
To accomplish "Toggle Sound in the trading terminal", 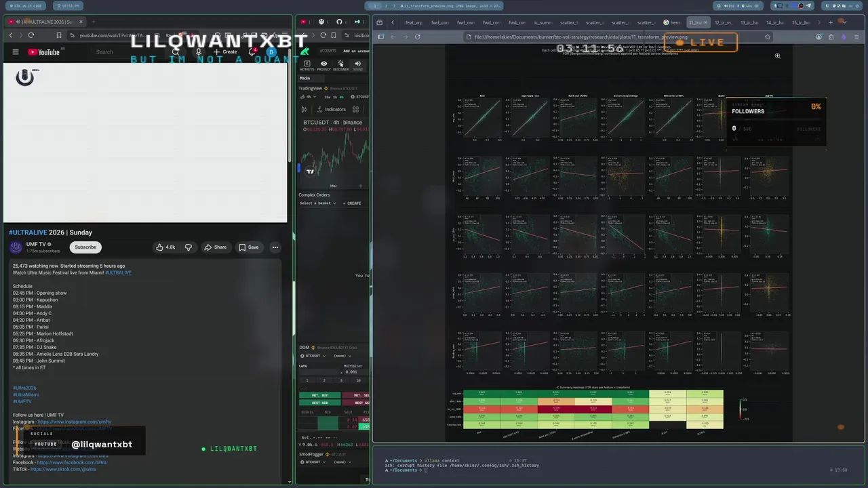I will click(x=357, y=66).
